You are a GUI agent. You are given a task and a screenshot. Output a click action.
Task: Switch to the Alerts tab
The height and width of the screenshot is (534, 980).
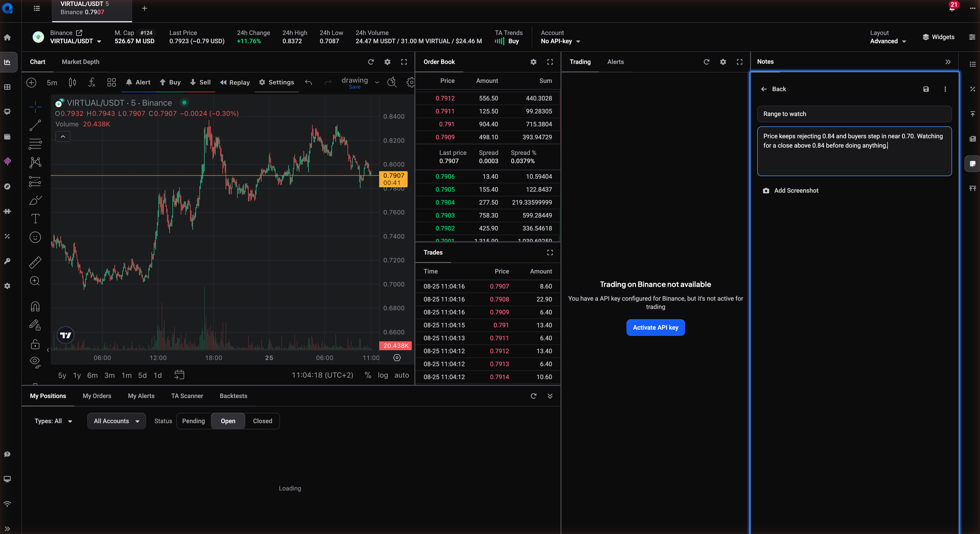coord(616,62)
